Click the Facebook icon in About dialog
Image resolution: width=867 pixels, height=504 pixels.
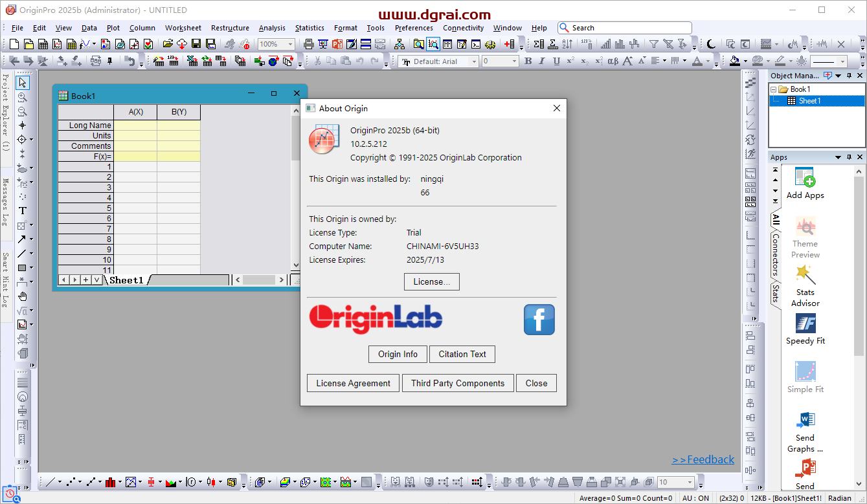pos(539,320)
